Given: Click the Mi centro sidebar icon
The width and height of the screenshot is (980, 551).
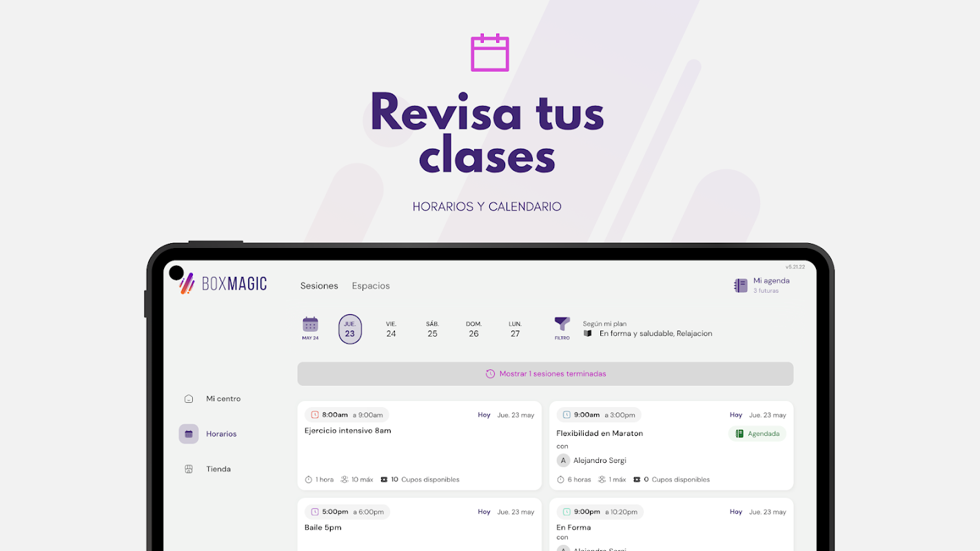Looking at the screenshot, I should pyautogui.click(x=189, y=399).
